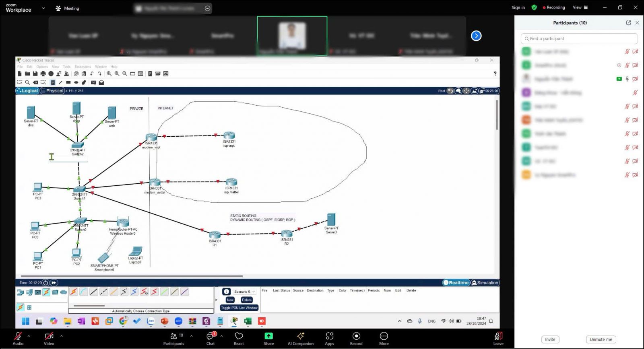
Task: Open Packet Tracer Options menu
Action: click(x=42, y=67)
